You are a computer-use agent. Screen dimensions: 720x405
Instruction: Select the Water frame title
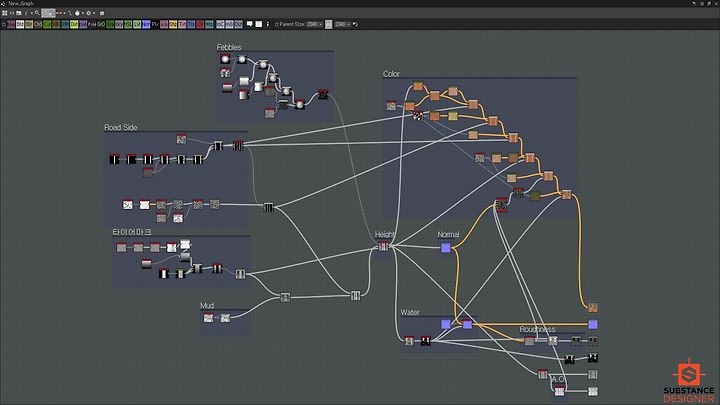410,312
